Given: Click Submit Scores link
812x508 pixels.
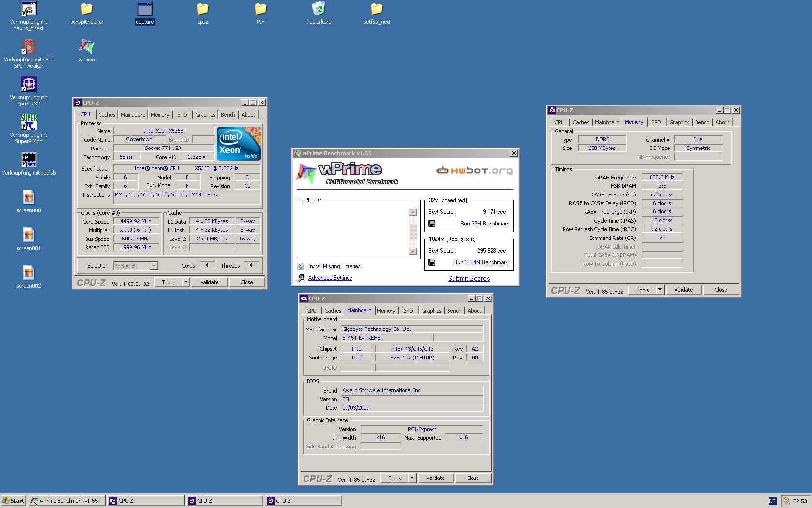Looking at the screenshot, I should click(x=469, y=278).
